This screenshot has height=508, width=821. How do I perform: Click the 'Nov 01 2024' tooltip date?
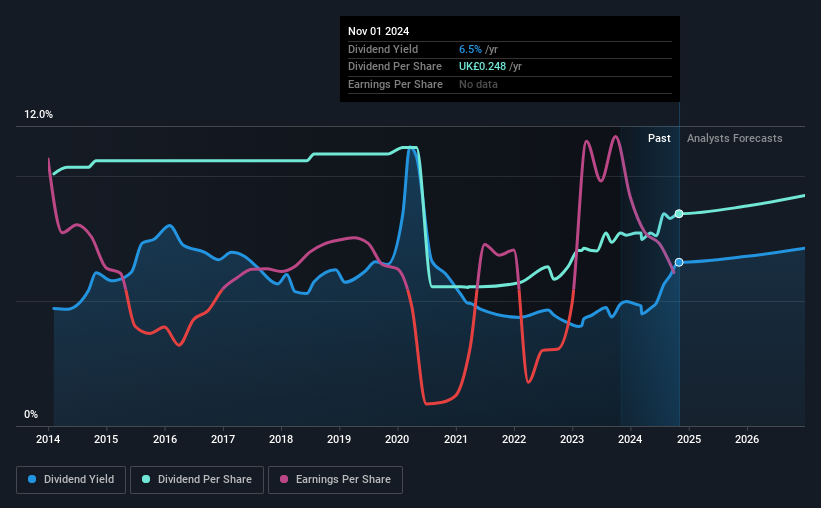point(379,31)
